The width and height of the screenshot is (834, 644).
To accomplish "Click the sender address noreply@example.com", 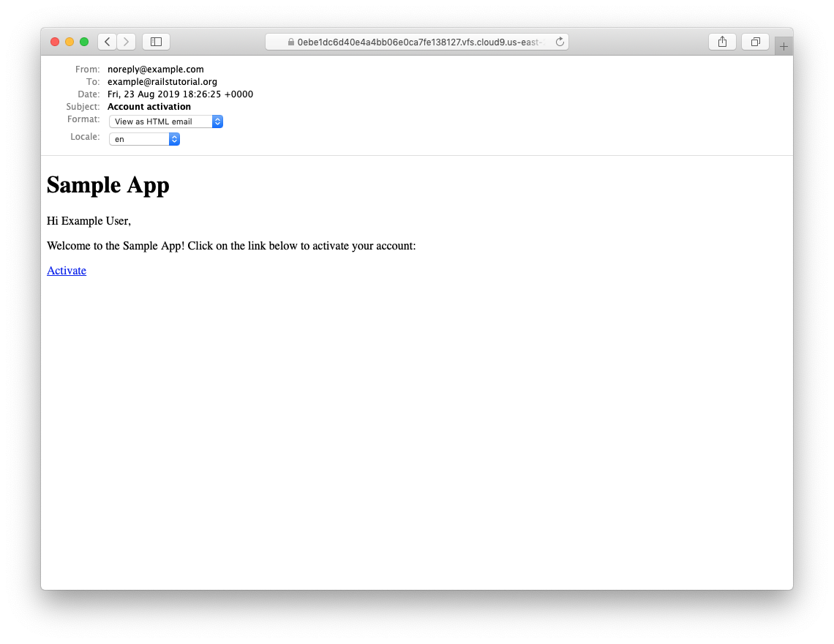I will 156,70.
